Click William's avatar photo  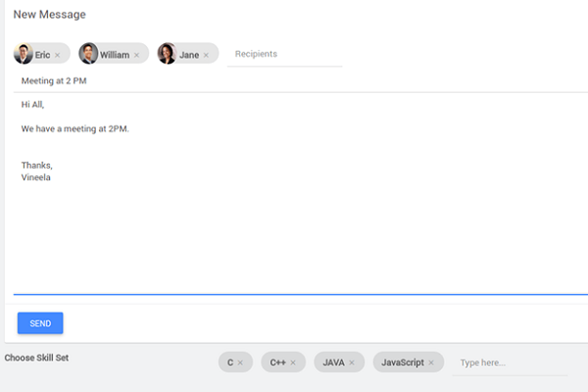pos(89,54)
